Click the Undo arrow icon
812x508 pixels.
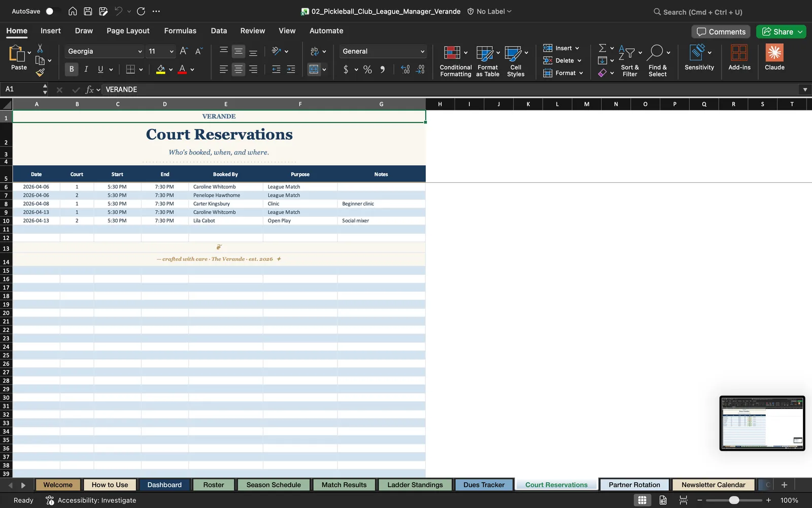[x=119, y=11]
